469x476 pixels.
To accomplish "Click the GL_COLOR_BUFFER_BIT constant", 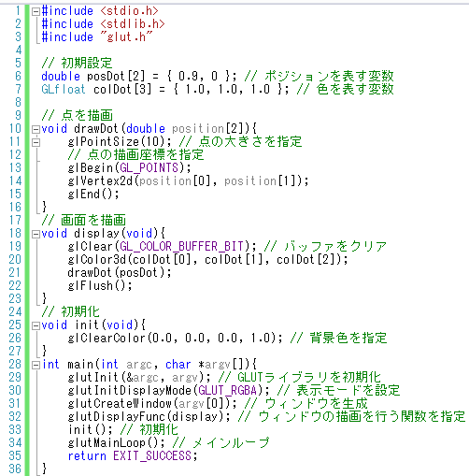I will tap(181, 247).
